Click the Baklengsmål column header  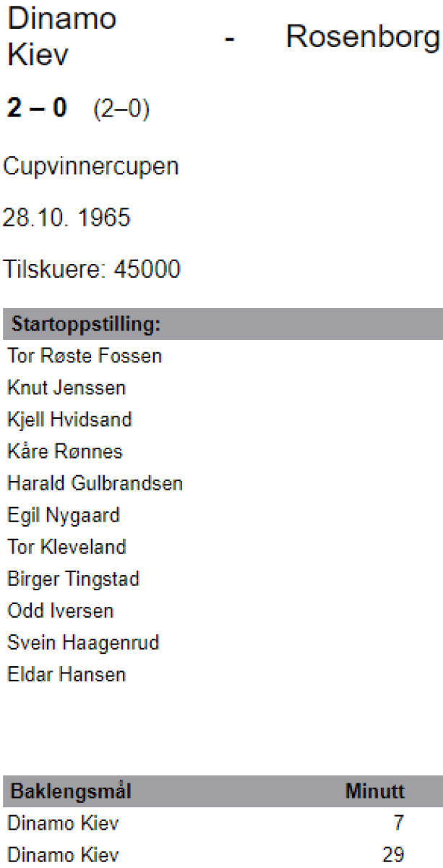pyautogui.click(x=69, y=792)
